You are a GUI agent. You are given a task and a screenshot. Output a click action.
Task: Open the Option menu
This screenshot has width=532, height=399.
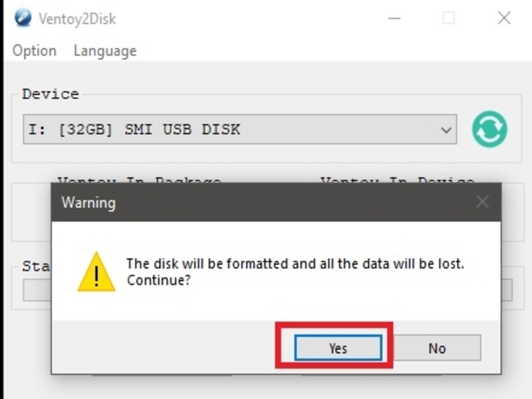[x=35, y=51]
